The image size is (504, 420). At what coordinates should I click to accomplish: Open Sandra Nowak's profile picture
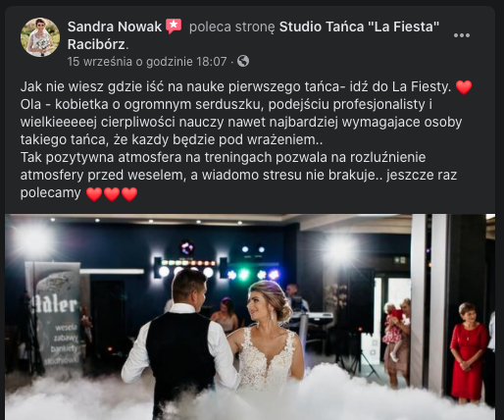(x=40, y=37)
